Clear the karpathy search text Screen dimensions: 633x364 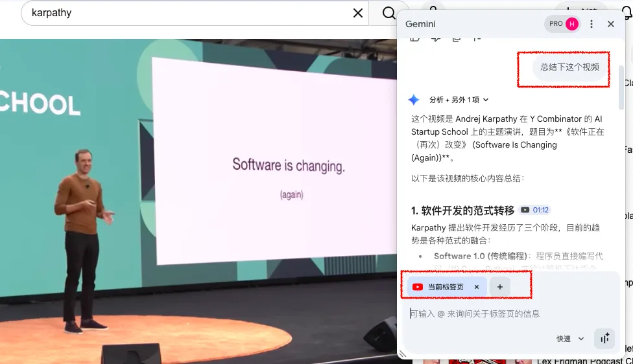[x=357, y=14]
